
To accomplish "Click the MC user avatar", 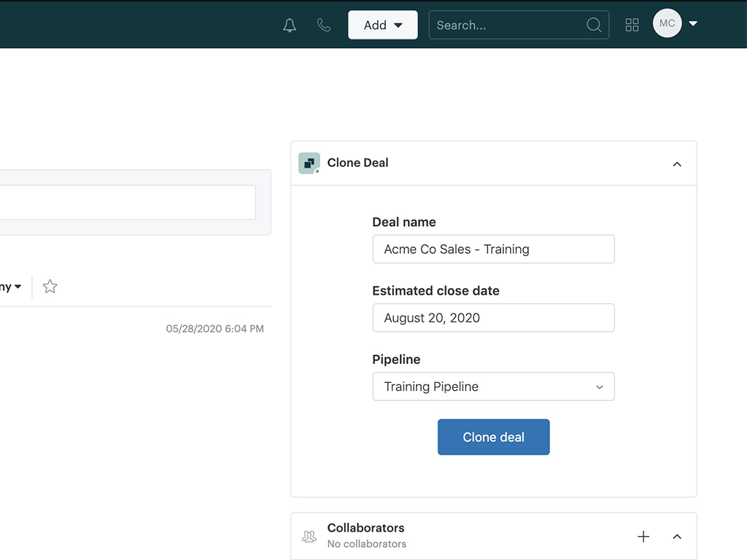I will click(667, 23).
